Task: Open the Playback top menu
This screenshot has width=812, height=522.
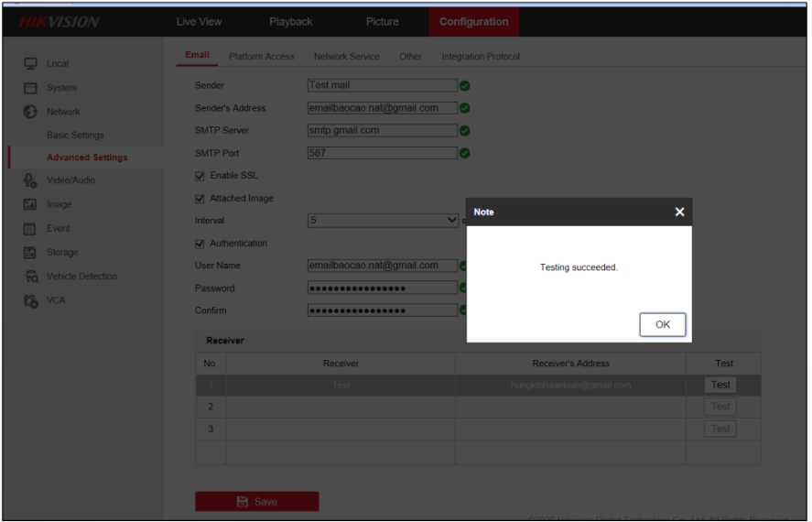Action: click(x=290, y=22)
